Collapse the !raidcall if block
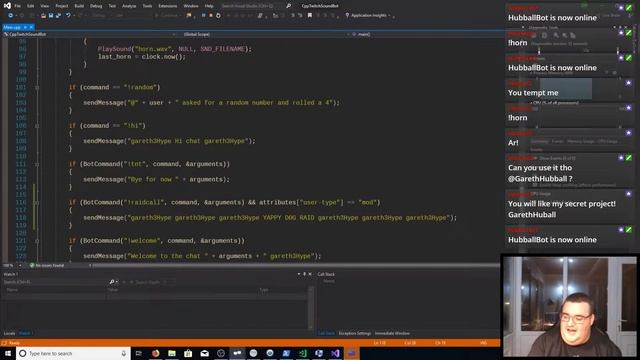The image size is (640, 360). coord(37,202)
